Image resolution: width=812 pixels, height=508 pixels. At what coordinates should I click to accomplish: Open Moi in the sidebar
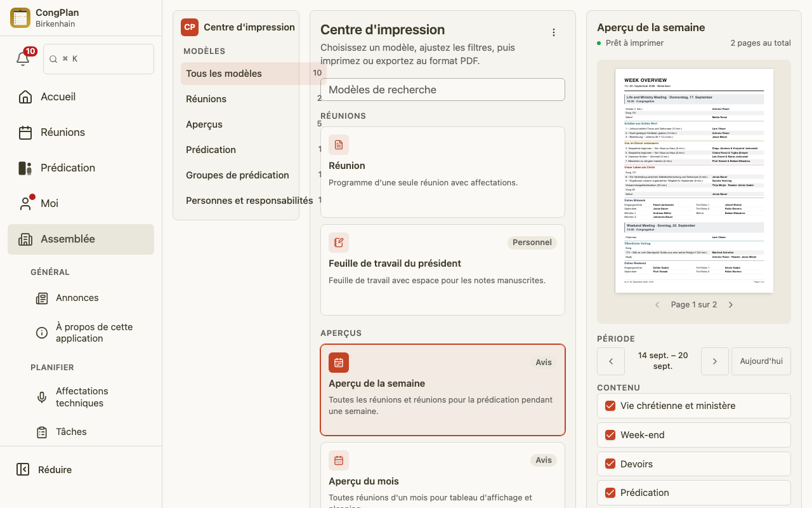click(x=81, y=204)
